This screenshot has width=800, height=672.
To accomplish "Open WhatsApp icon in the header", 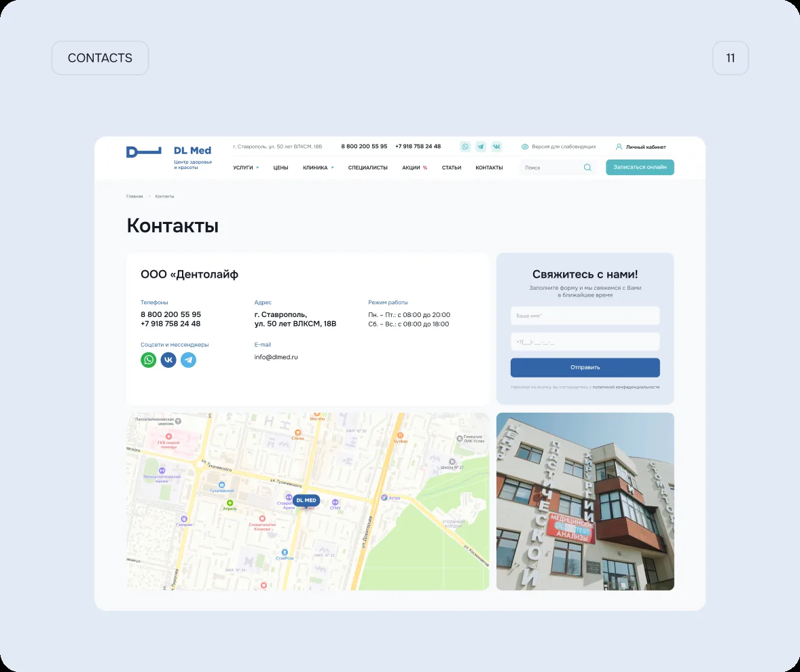I will [465, 147].
